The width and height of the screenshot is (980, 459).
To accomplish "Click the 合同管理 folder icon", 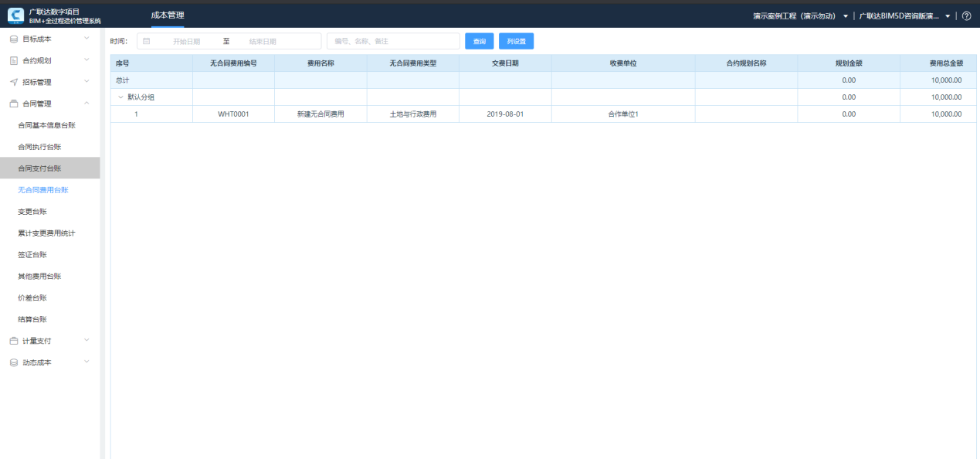I will click(x=13, y=104).
